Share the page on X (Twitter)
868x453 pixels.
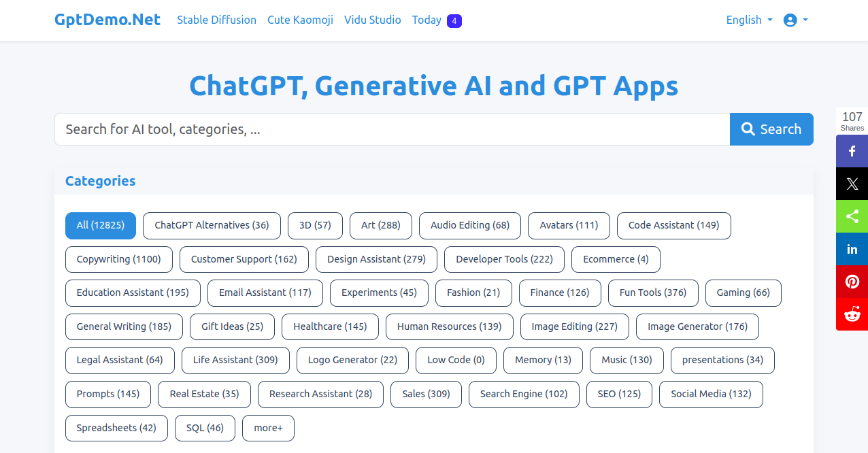852,184
